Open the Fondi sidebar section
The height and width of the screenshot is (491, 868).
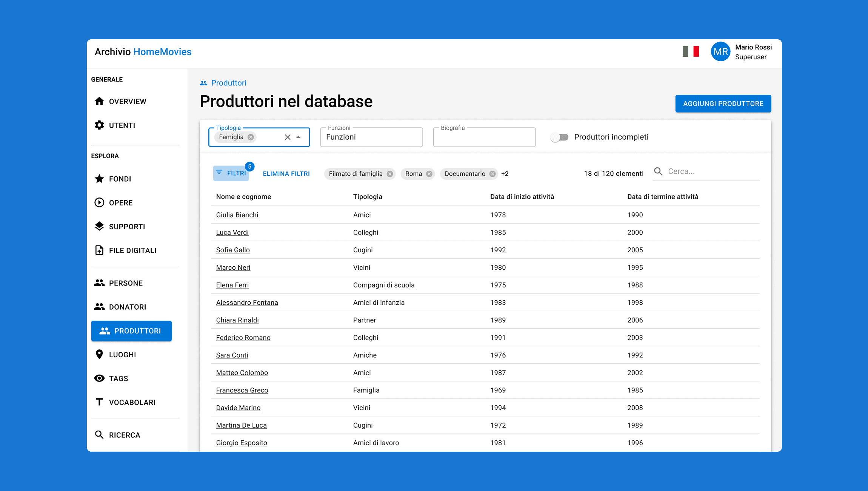(x=120, y=179)
